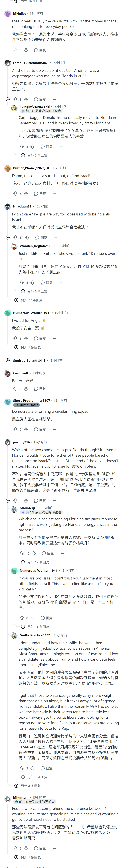122x868 pixels.
Task: Collapse jewboy916's comment thread
Action: click(x=8, y=501)
